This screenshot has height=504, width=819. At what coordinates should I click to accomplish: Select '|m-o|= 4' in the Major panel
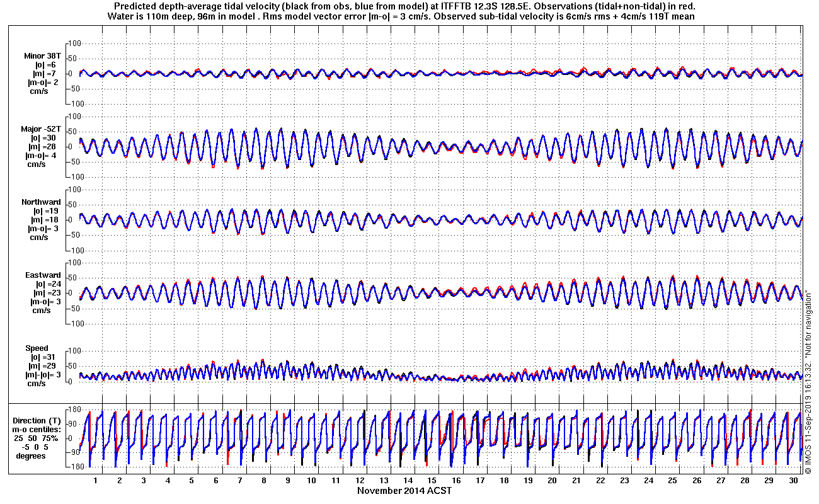(x=41, y=156)
